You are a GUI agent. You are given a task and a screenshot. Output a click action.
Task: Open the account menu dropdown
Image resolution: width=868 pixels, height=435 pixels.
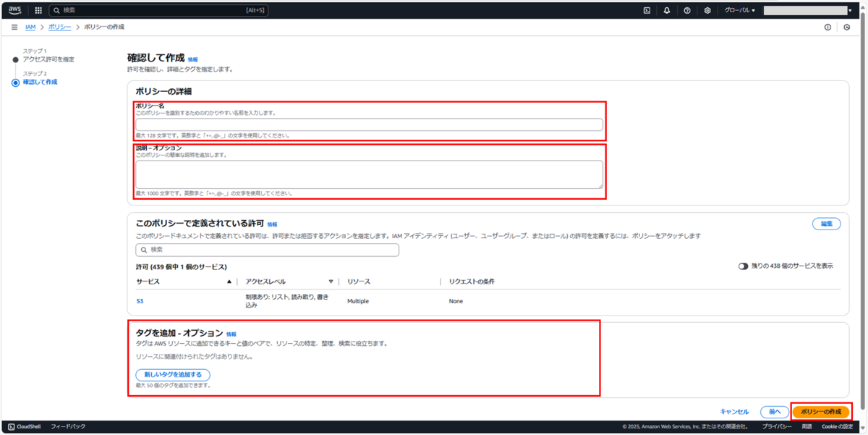coord(808,11)
